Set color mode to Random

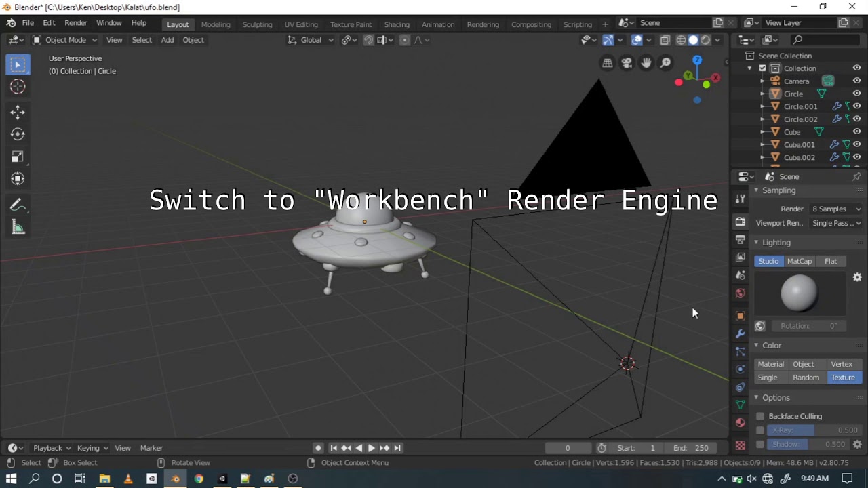click(x=806, y=378)
